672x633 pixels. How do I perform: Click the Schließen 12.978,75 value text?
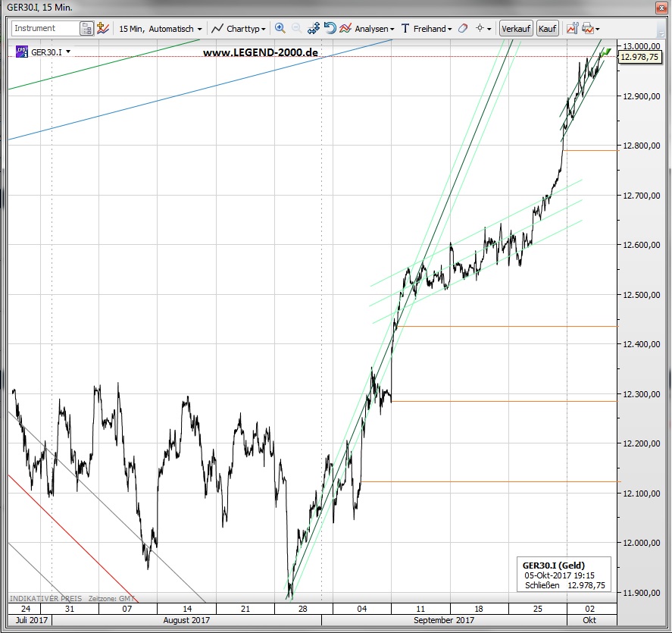pos(565,585)
